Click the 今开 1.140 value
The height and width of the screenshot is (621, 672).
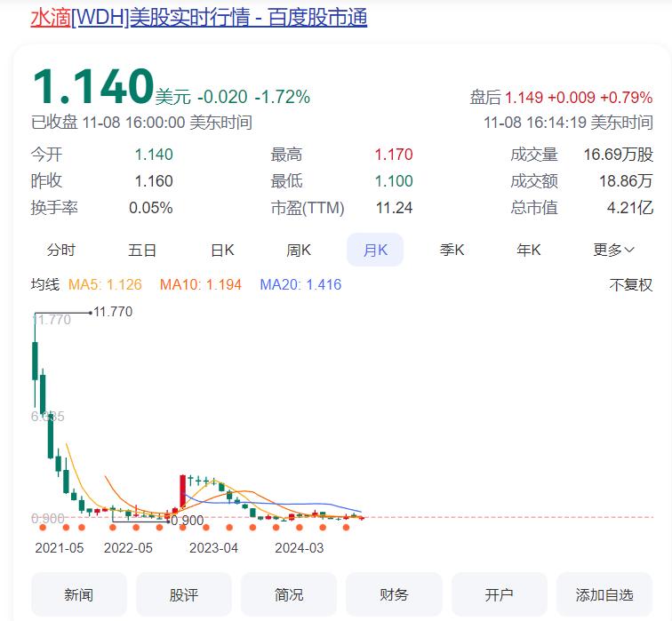point(154,155)
